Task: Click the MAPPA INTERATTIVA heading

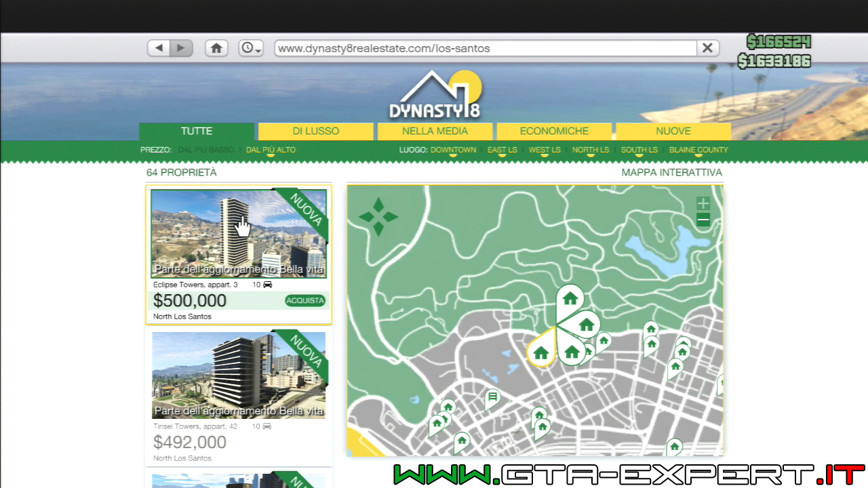Action: coord(672,173)
